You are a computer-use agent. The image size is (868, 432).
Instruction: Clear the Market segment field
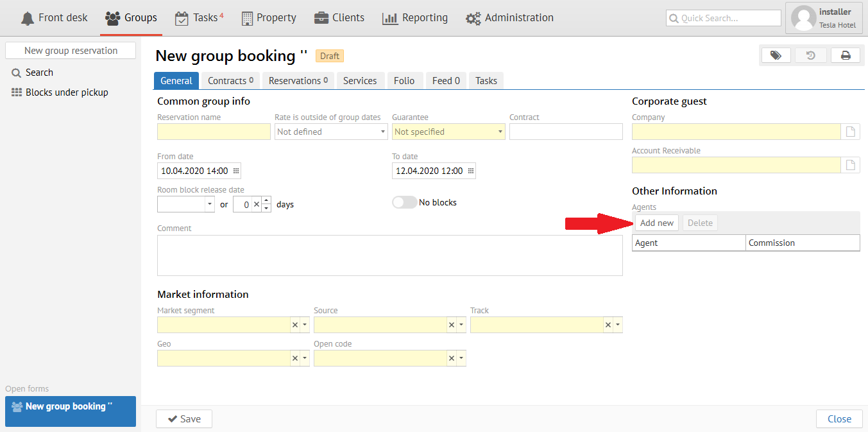(295, 325)
